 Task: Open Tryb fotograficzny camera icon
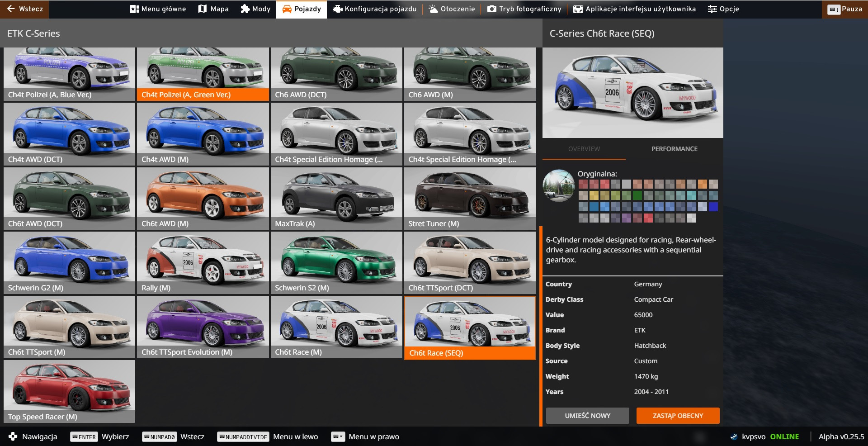pyautogui.click(x=492, y=9)
